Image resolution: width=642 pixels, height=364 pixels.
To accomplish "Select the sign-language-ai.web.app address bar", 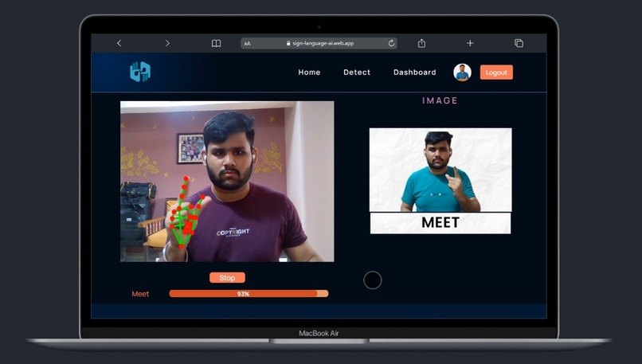I will 319,43.
